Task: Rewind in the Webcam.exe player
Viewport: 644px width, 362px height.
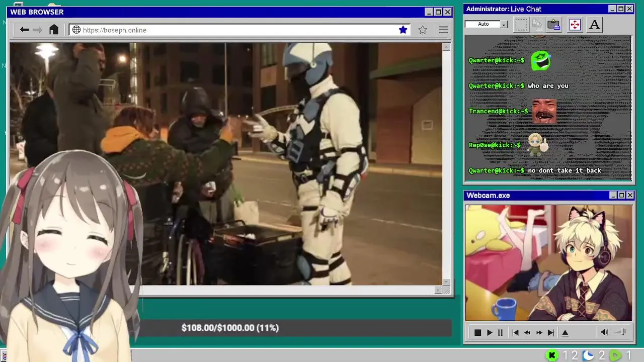Action: [x=527, y=333]
